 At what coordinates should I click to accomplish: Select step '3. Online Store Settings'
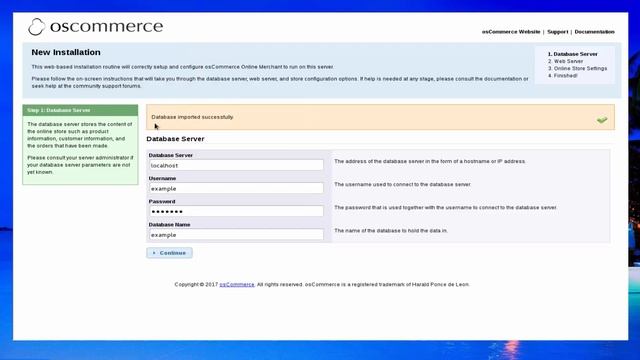(x=577, y=69)
